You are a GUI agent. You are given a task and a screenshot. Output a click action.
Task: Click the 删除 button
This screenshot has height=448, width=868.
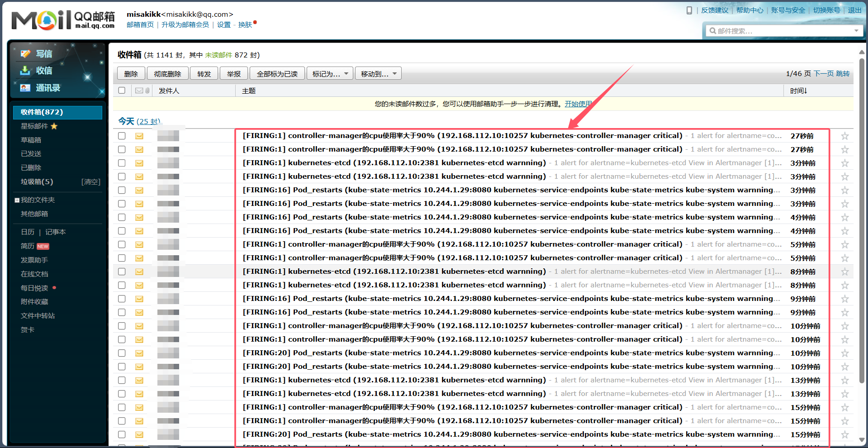131,74
